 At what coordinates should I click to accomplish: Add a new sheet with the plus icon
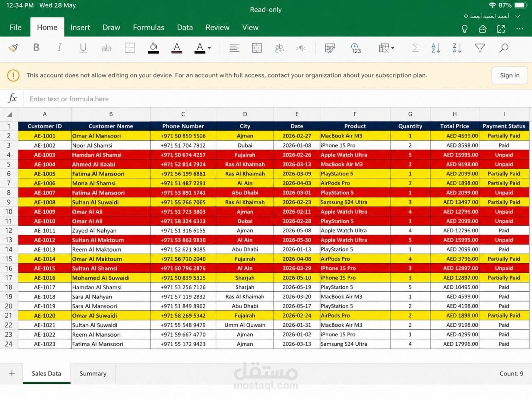click(x=12, y=373)
